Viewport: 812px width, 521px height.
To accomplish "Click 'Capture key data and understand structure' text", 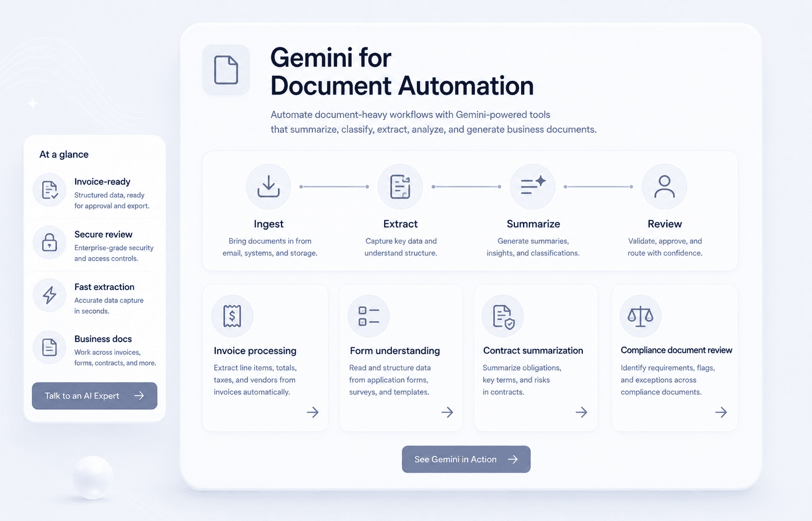I will pos(401,247).
